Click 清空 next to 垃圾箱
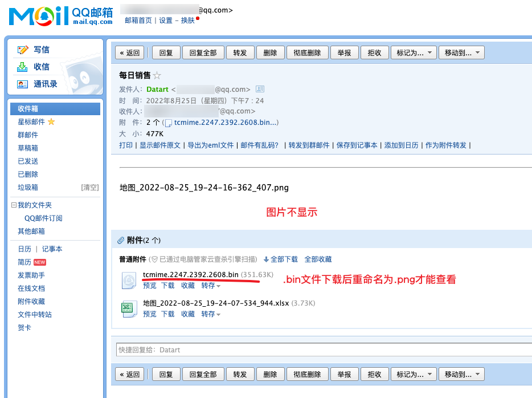Viewport: 532px width, 398px height. (90, 187)
